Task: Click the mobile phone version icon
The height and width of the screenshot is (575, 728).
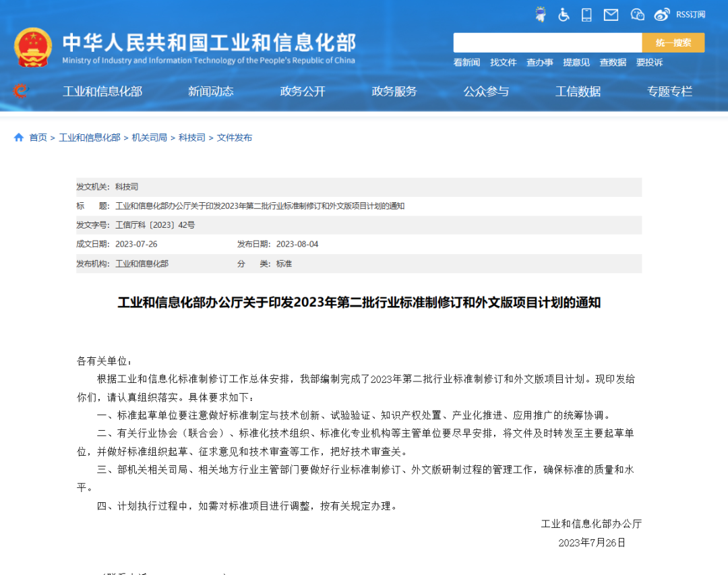Action: tap(586, 14)
